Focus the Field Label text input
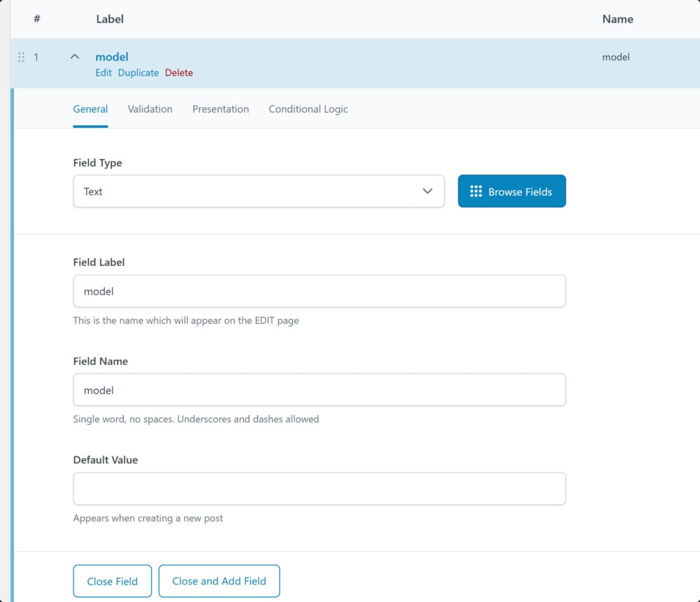 click(319, 291)
